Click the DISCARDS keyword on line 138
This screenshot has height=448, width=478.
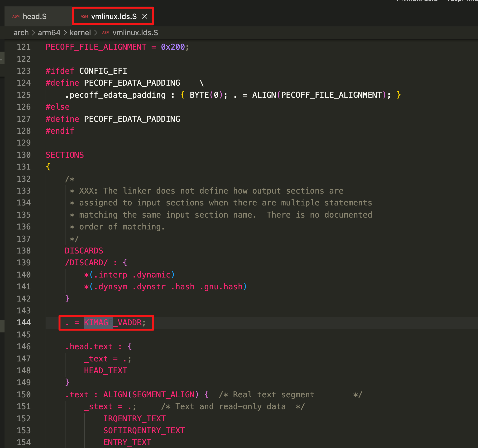(x=84, y=251)
